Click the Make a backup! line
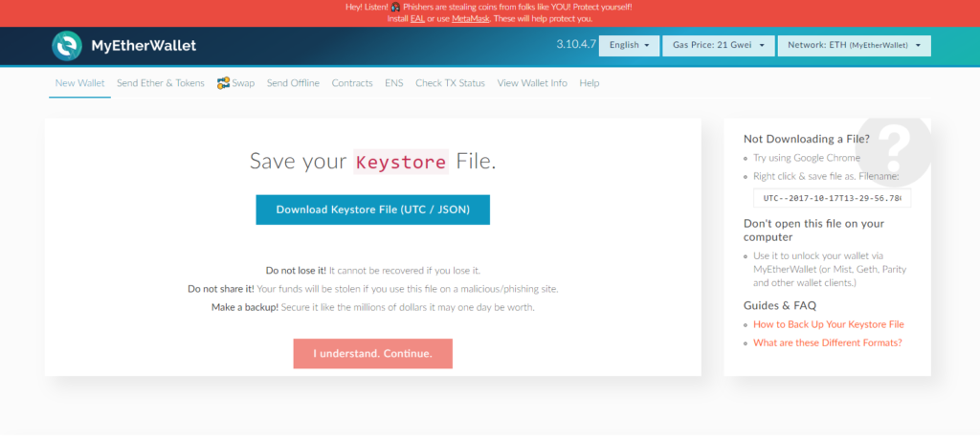980x441 pixels. [x=372, y=308]
